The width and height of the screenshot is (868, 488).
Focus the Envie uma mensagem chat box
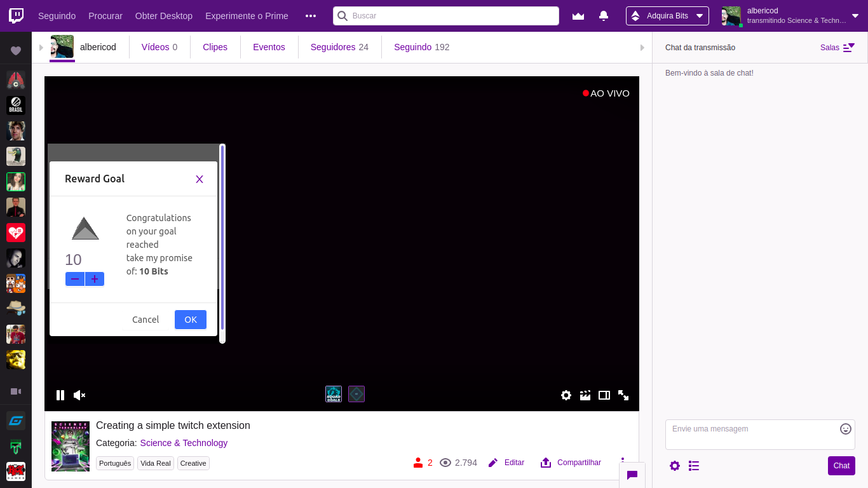pyautogui.click(x=760, y=435)
